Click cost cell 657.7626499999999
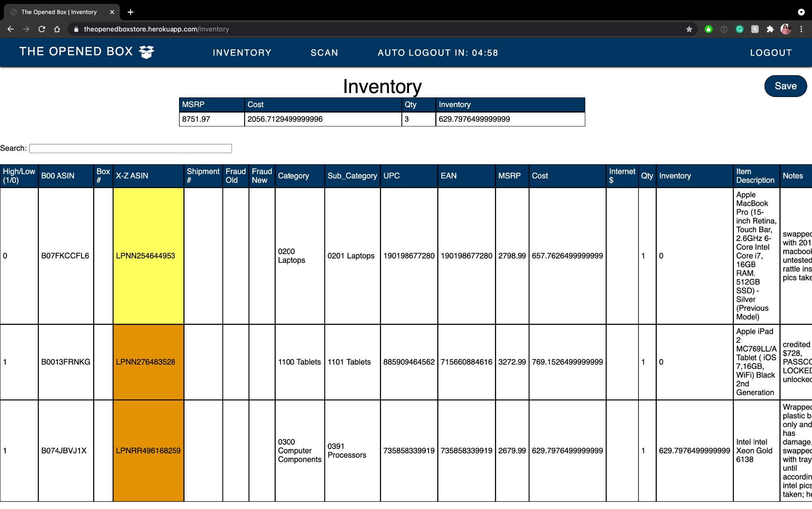 567,256
